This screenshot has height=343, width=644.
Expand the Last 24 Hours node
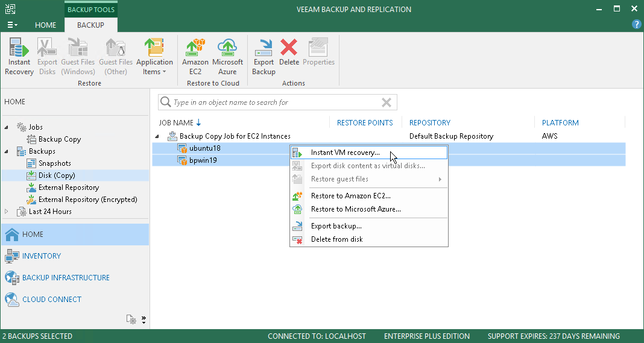coord(6,212)
